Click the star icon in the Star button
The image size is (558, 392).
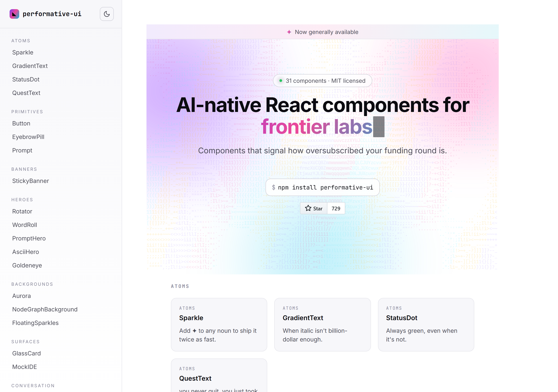click(308, 208)
